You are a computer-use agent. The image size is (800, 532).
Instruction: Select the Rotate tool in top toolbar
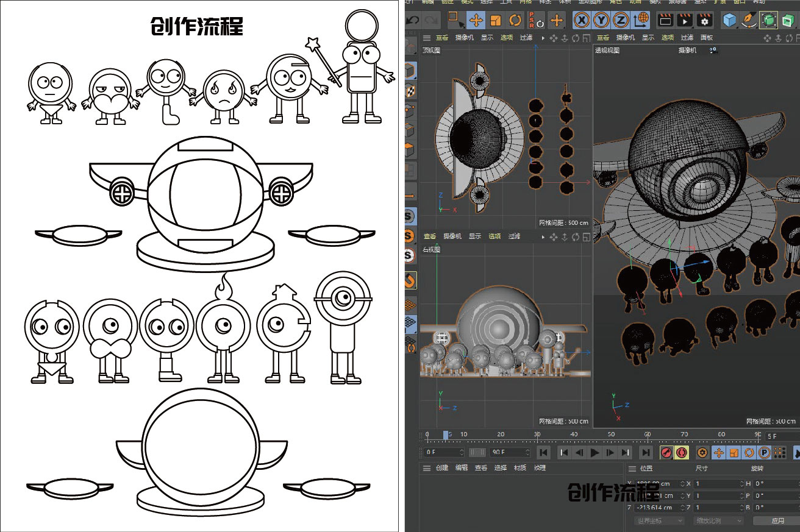(515, 20)
